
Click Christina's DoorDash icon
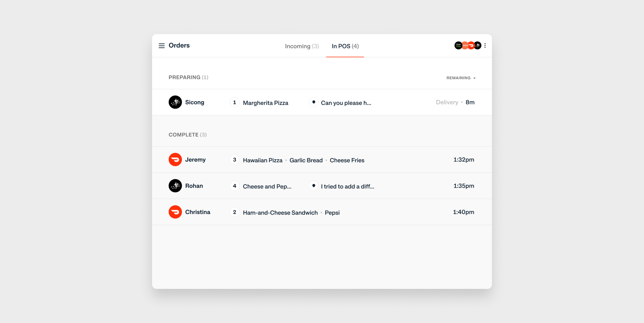pos(175,212)
